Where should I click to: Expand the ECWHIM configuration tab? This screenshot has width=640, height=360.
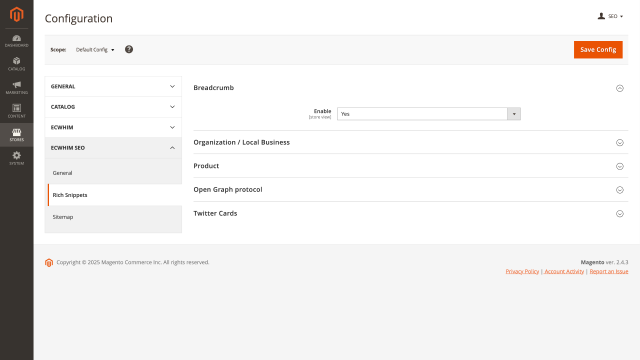[x=113, y=127]
